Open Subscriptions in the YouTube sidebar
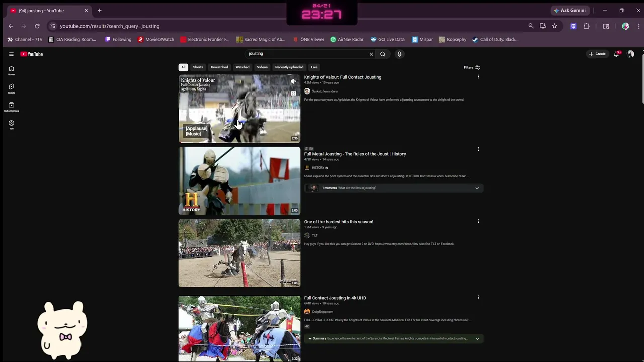 11,107
